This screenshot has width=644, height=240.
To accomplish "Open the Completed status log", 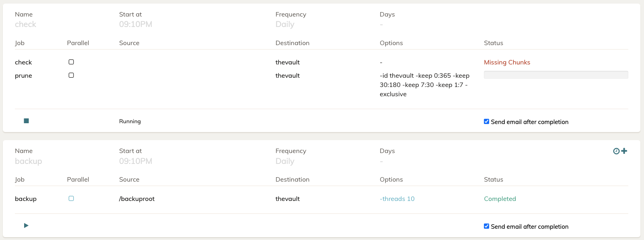I will (500, 199).
